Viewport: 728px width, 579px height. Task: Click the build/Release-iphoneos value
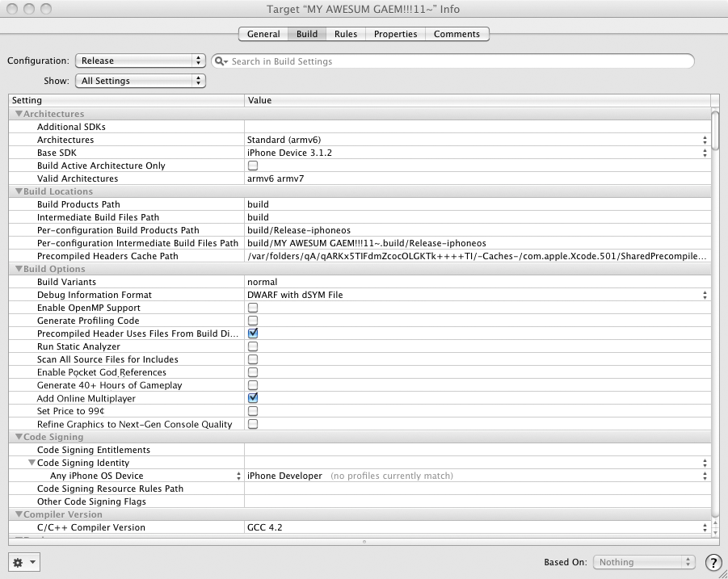(299, 230)
